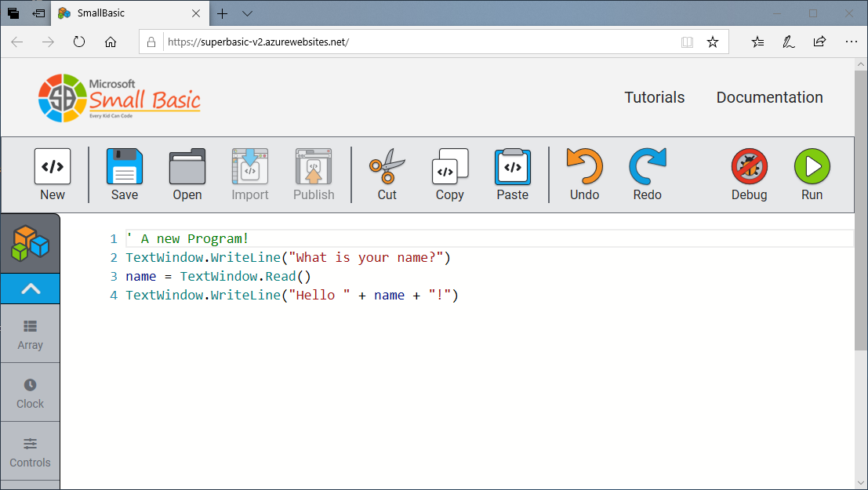
Task: Go to the browser home page
Action: tap(111, 42)
